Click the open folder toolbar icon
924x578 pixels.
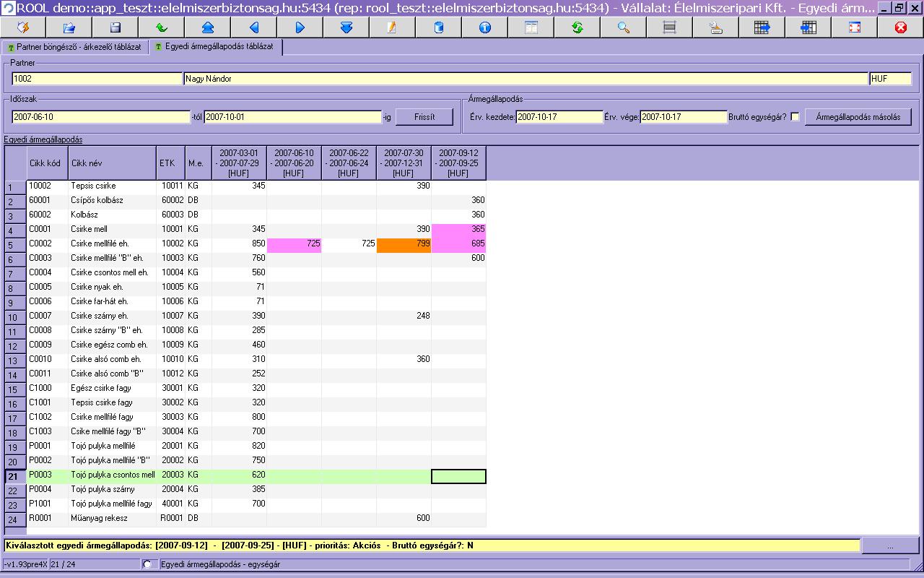[x=69, y=27]
